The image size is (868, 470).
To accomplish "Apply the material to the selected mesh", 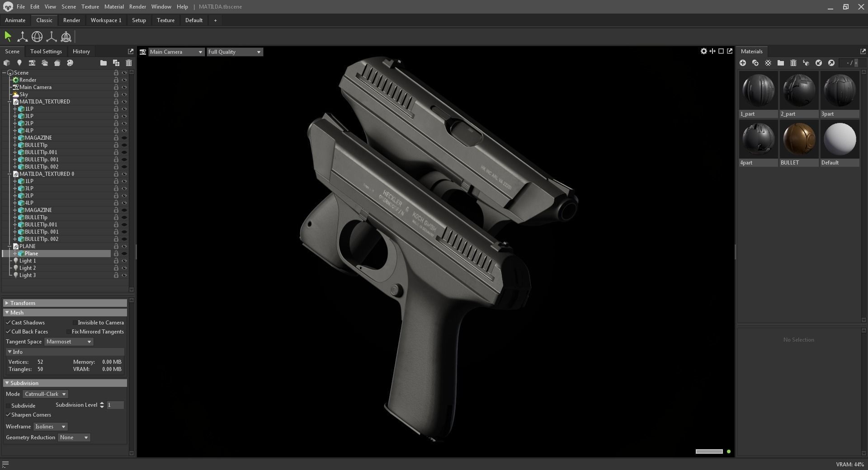I will 806,63.
